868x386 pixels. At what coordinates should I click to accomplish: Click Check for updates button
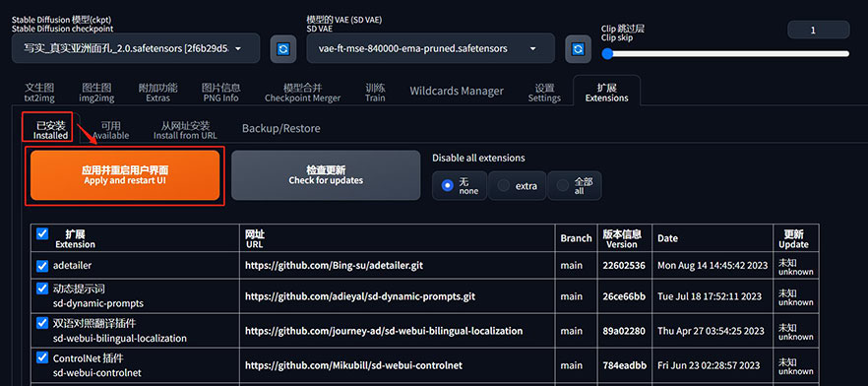tap(326, 175)
